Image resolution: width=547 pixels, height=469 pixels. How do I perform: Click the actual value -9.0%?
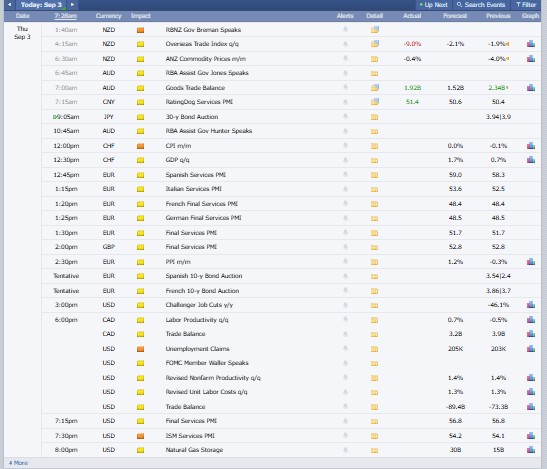412,44
